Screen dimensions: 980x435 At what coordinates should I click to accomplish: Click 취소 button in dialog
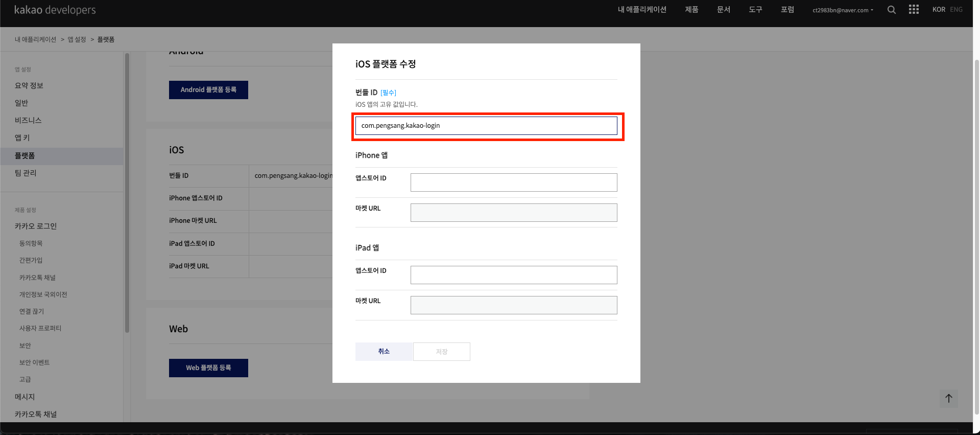coord(384,352)
